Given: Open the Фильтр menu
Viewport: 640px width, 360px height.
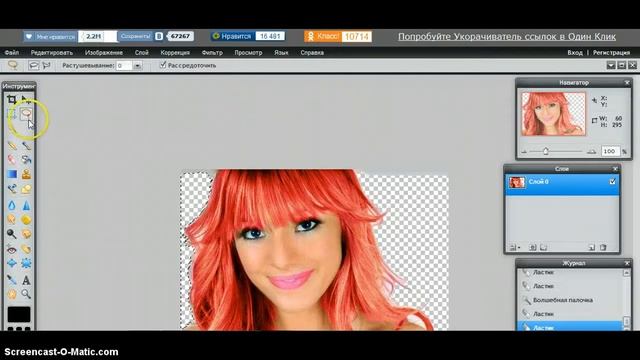Looking at the screenshot, I should click(x=212, y=53).
